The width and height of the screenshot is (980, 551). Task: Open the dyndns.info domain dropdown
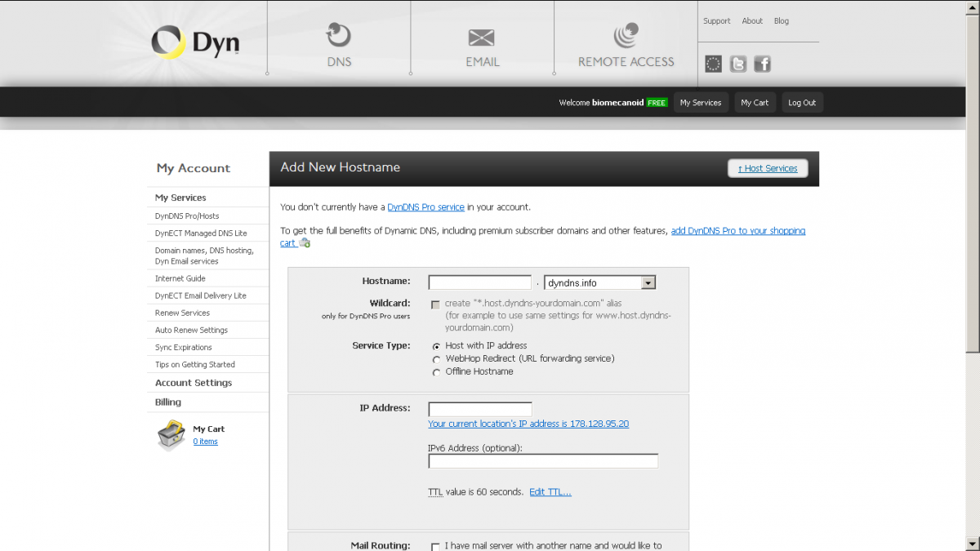click(x=600, y=283)
